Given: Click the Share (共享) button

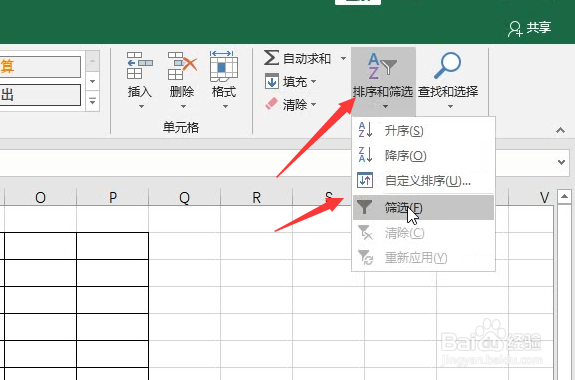Looking at the screenshot, I should pyautogui.click(x=530, y=28).
